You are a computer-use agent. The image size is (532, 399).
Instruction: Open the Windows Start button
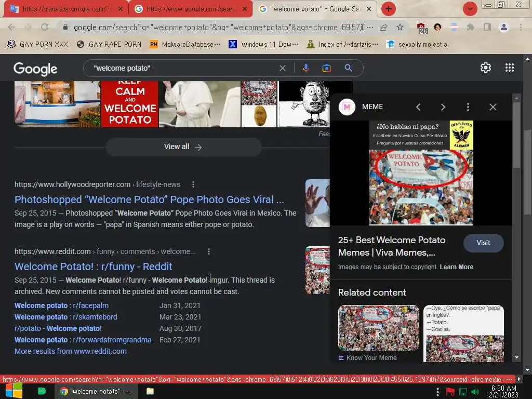(x=14, y=391)
